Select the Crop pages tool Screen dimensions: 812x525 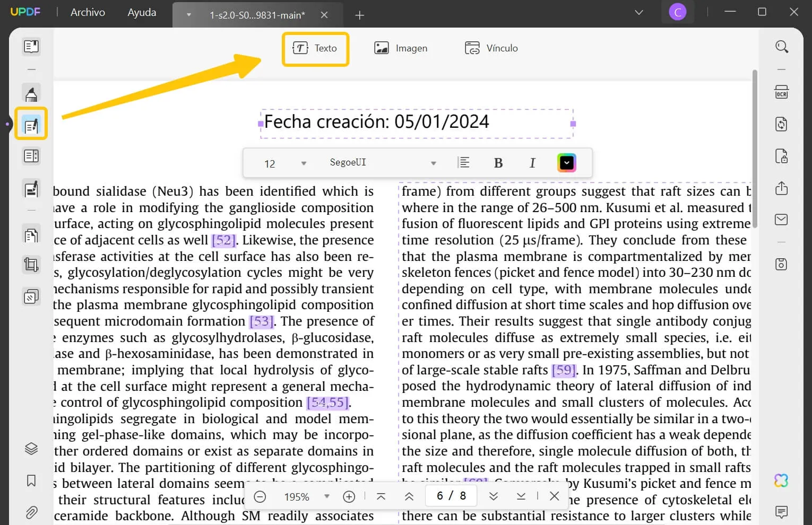coord(31,264)
